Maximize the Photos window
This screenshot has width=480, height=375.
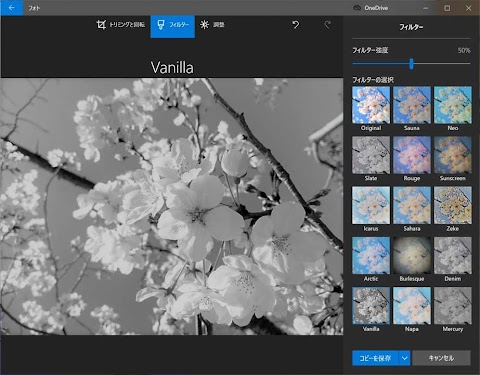tap(447, 8)
